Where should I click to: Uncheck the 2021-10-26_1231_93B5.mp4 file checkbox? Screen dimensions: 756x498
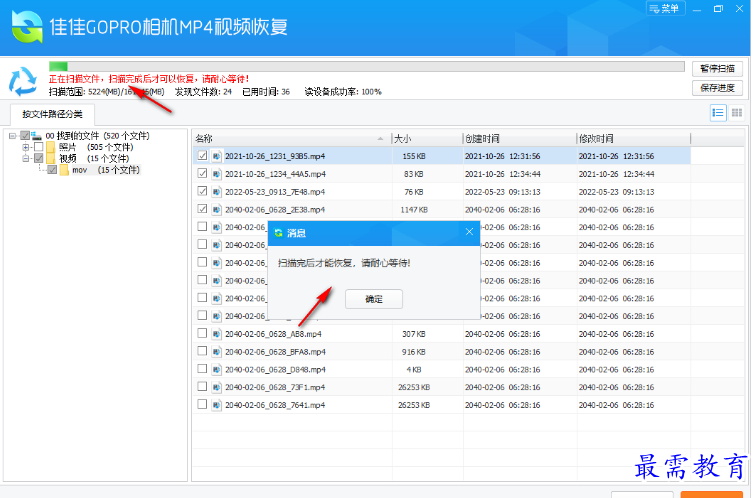pyautogui.click(x=203, y=156)
